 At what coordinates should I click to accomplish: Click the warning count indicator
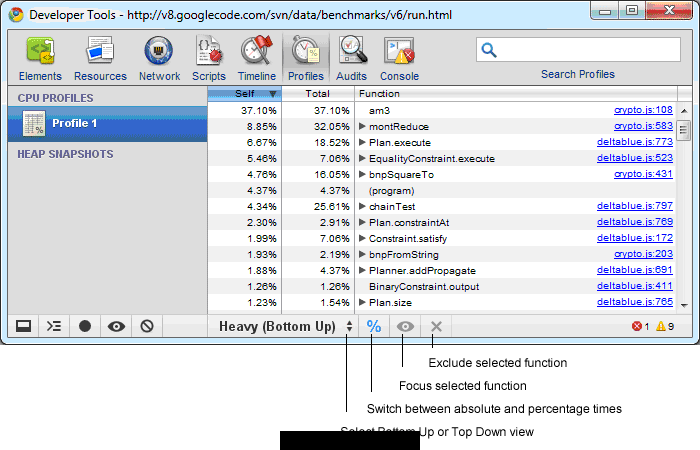coord(665,326)
